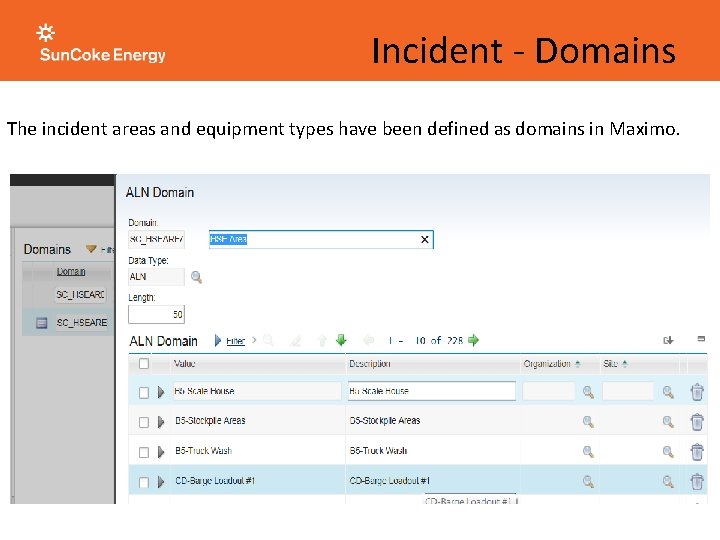Select B5-Stockpile Areas value cell
Screen dimensions: 720x540
210,421
